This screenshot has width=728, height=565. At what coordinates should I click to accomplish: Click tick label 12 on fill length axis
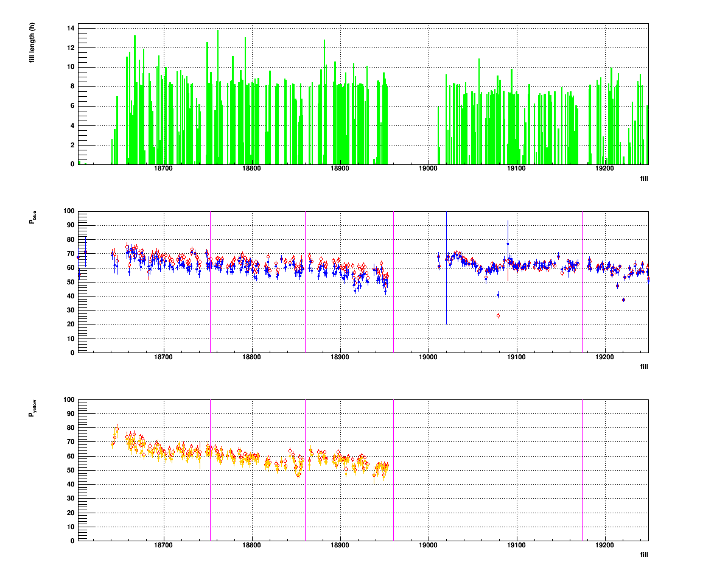point(71,48)
